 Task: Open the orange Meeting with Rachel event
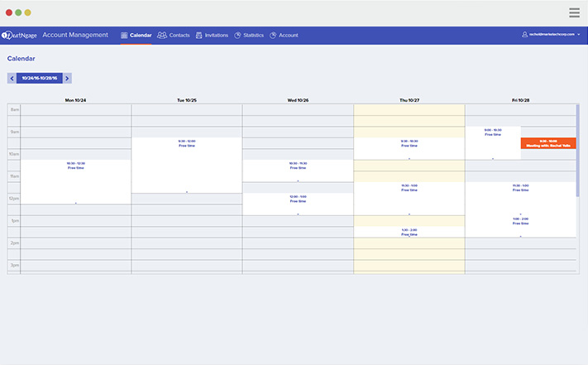(x=547, y=143)
